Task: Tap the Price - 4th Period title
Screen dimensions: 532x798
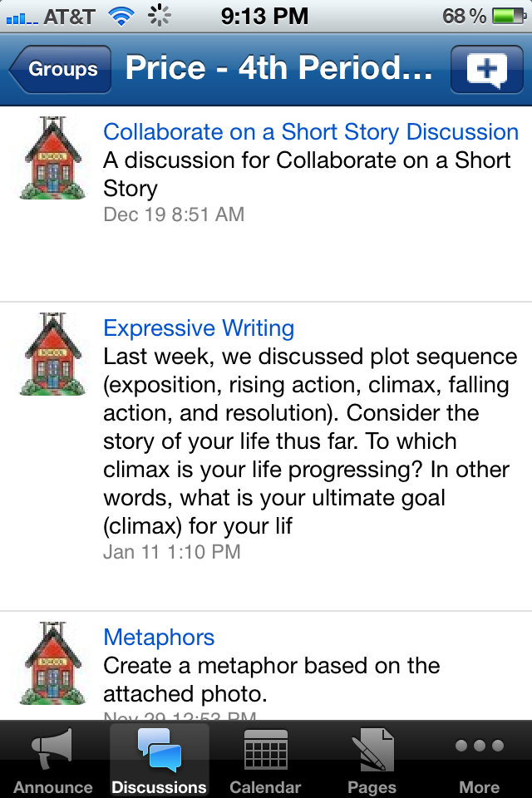Action: tap(278, 70)
